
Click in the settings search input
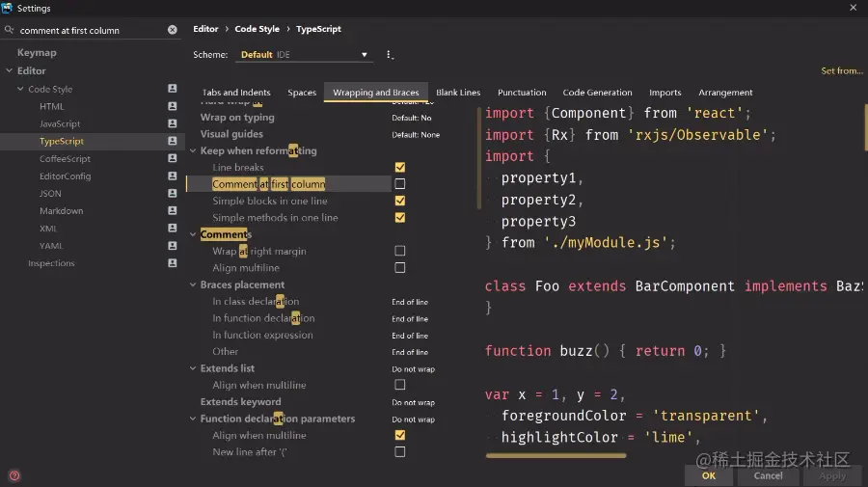(x=92, y=30)
